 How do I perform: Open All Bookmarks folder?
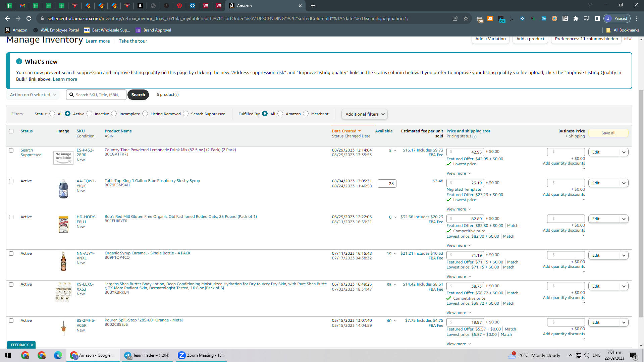[x=623, y=30]
